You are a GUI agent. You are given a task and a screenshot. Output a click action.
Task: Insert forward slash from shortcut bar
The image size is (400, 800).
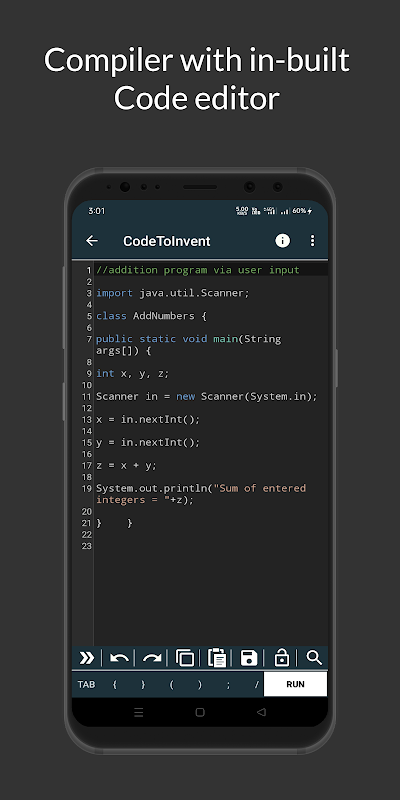click(x=257, y=685)
